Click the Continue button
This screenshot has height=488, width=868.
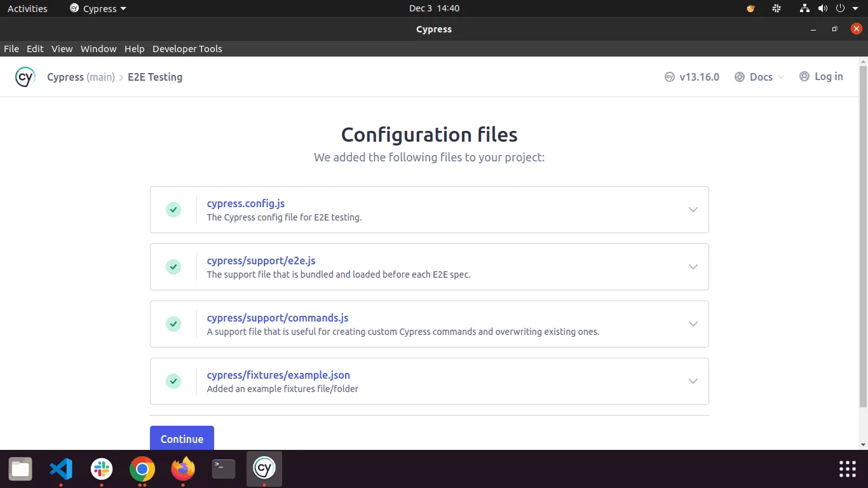click(x=182, y=438)
